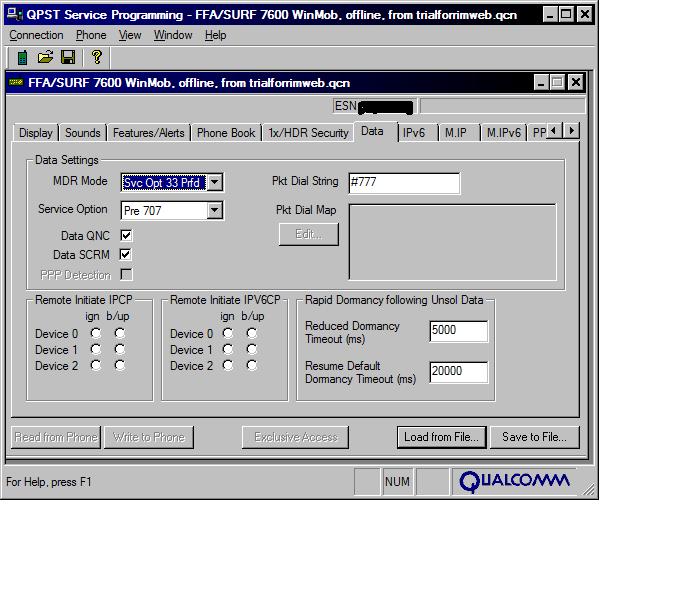Click the NUM status bar indicator

pos(397,482)
